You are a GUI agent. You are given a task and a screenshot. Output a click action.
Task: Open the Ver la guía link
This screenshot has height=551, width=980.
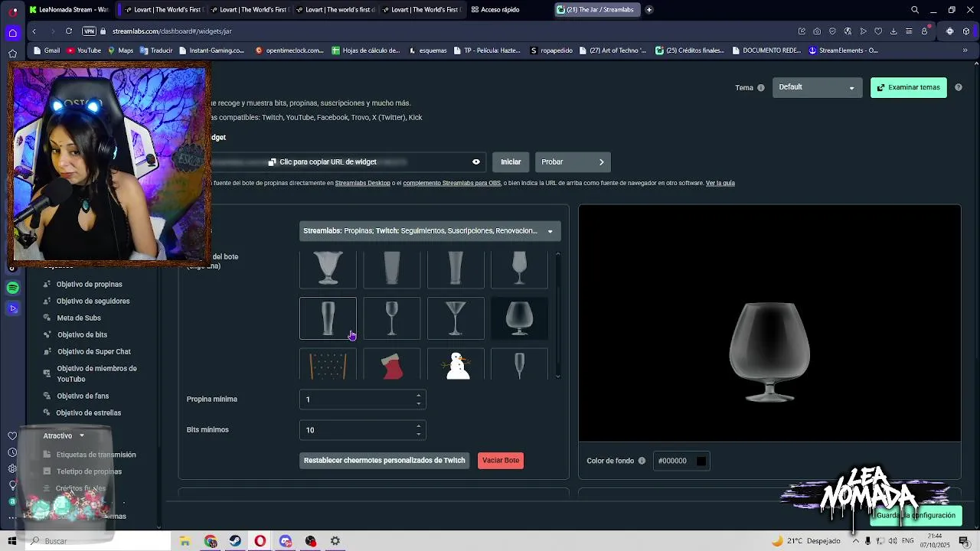[720, 183]
